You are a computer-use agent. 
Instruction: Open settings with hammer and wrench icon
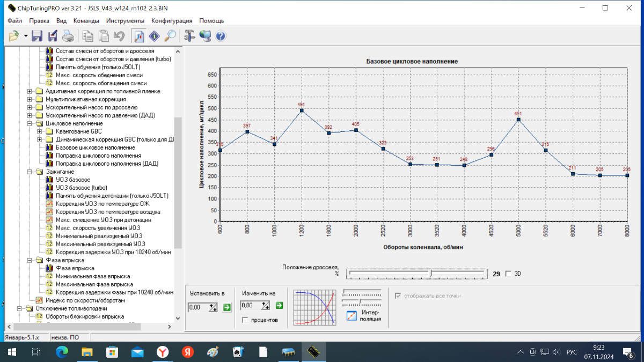point(189,36)
